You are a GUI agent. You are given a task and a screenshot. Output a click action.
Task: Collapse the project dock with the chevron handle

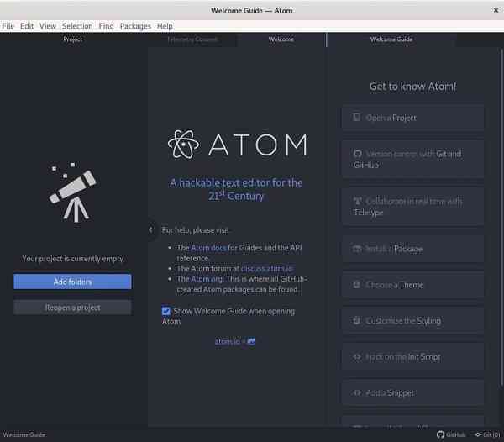tap(150, 230)
